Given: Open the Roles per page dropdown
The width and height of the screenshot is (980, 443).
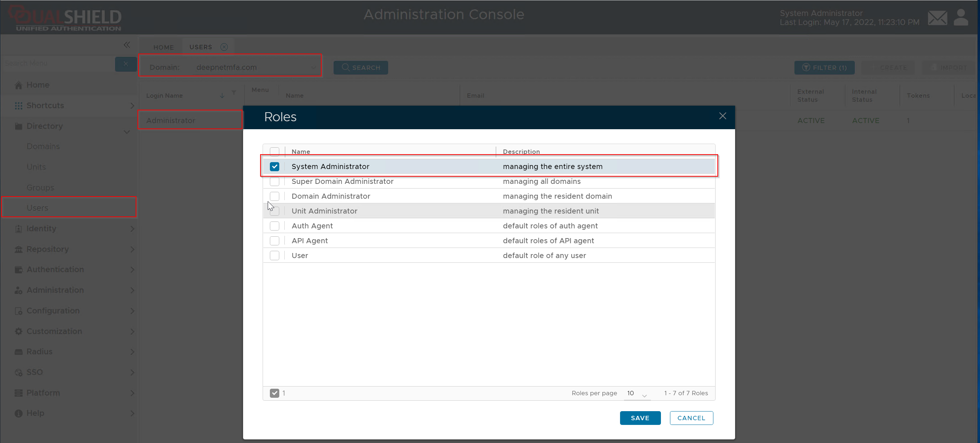Looking at the screenshot, I should click(637, 393).
